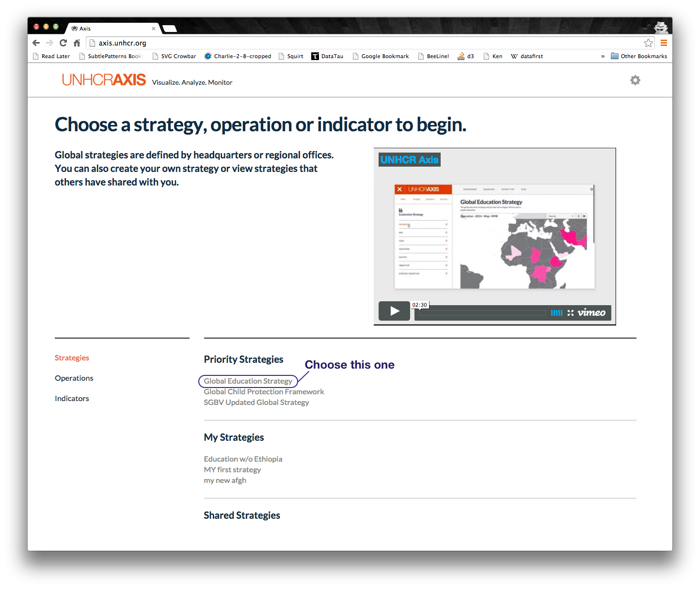Click the incognito spy icon

tap(661, 27)
